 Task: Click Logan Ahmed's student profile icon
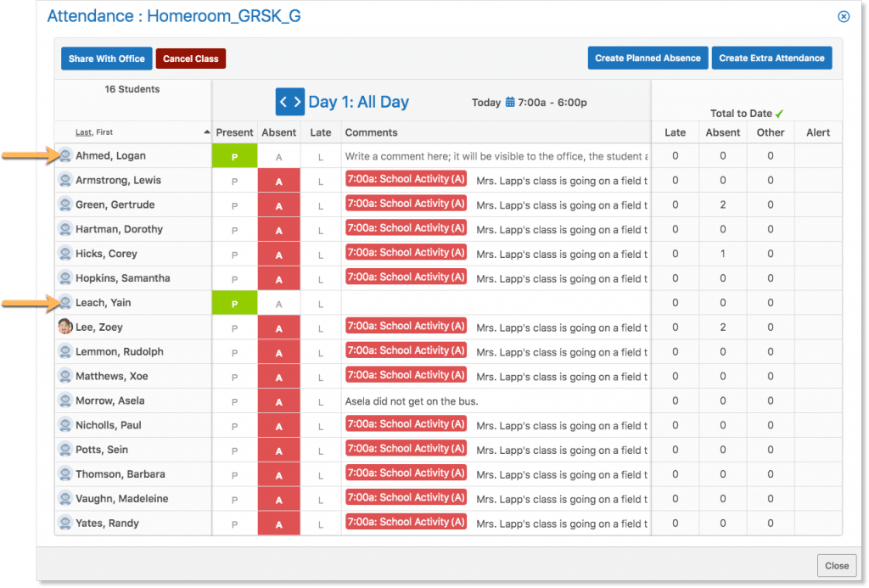[65, 155]
